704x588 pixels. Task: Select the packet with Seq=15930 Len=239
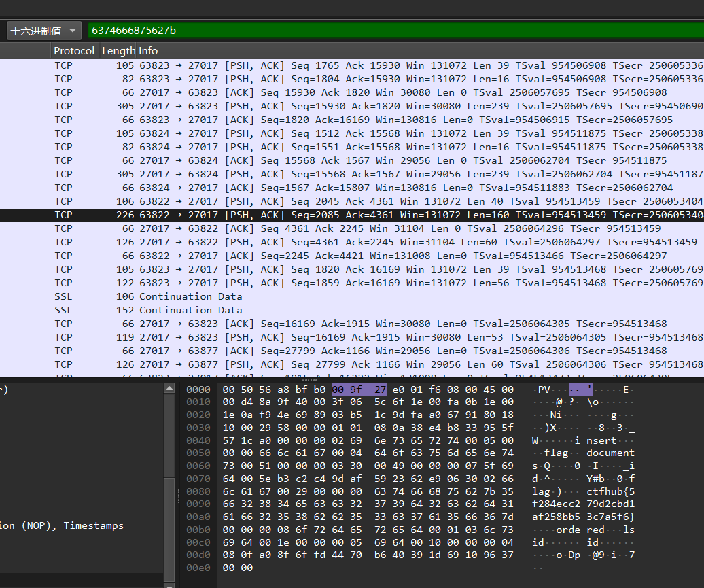tap(352, 107)
